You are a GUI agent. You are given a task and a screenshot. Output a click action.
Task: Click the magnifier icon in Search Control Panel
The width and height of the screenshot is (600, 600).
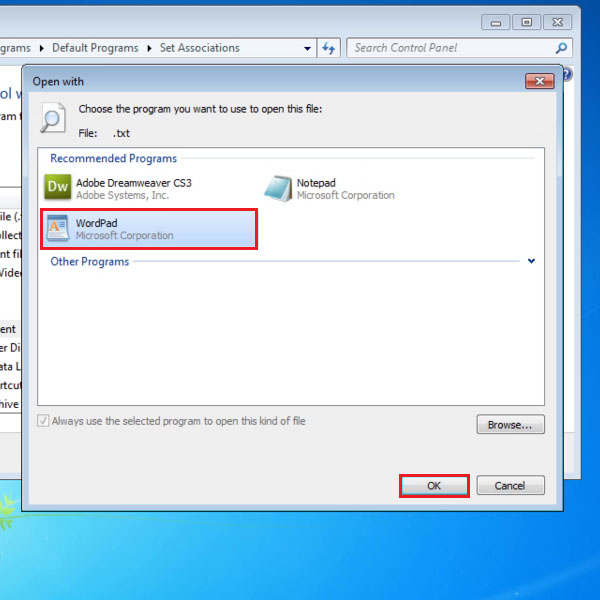[x=561, y=48]
